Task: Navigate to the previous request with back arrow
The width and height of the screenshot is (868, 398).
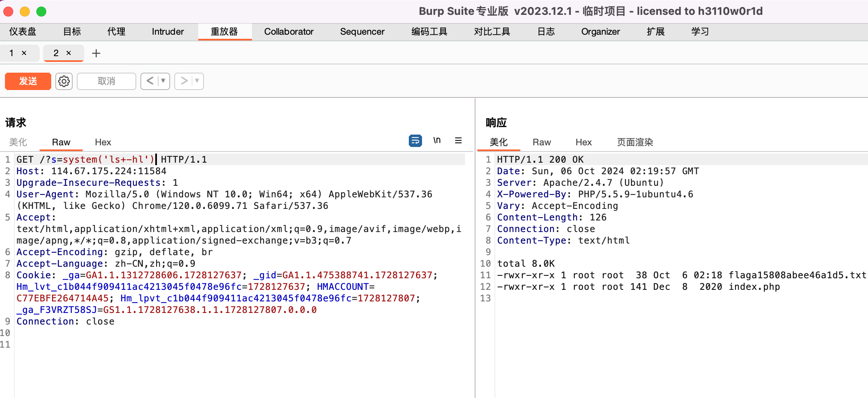Action: click(151, 81)
